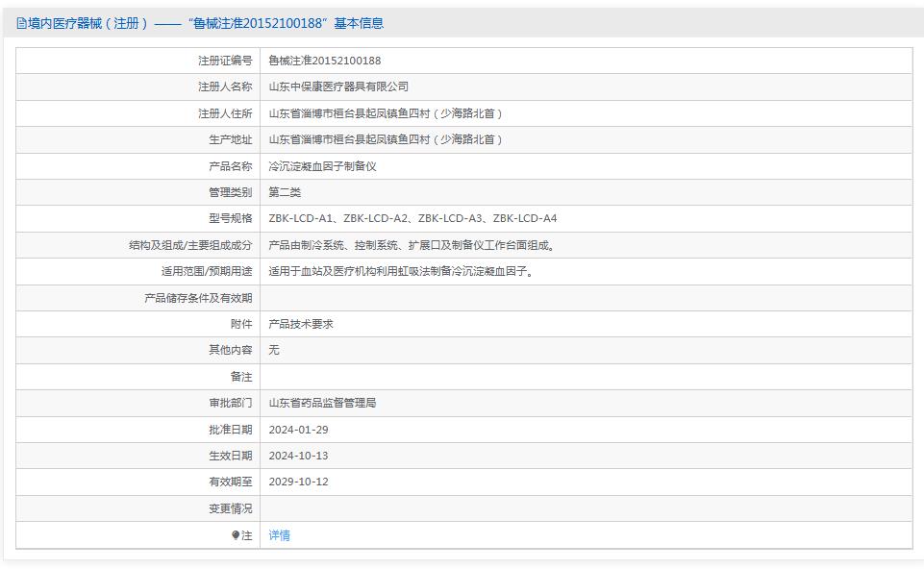Click the document icon beside the page title
Image resolution: width=924 pixels, height=569 pixels.
tap(21, 23)
